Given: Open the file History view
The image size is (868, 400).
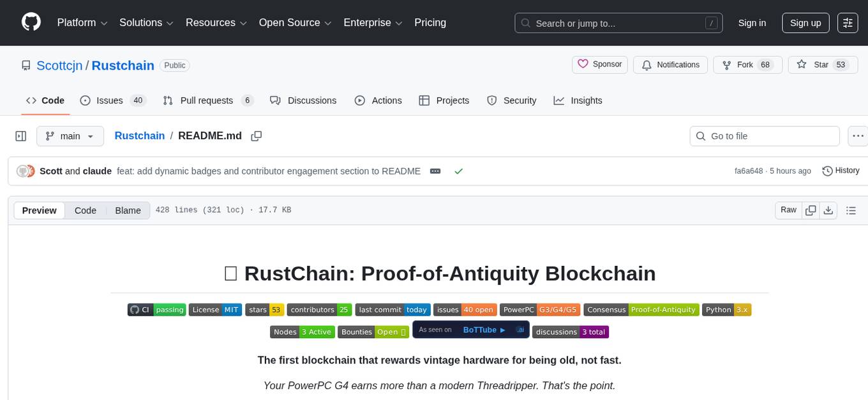Looking at the screenshot, I should point(841,171).
